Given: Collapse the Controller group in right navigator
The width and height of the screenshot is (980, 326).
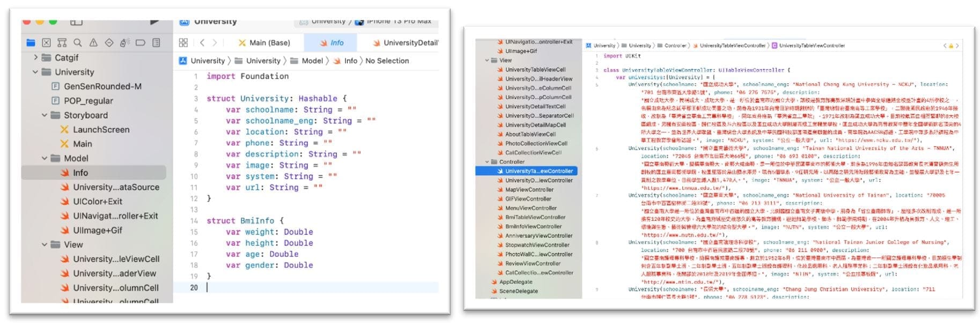Looking at the screenshot, I should [x=487, y=162].
